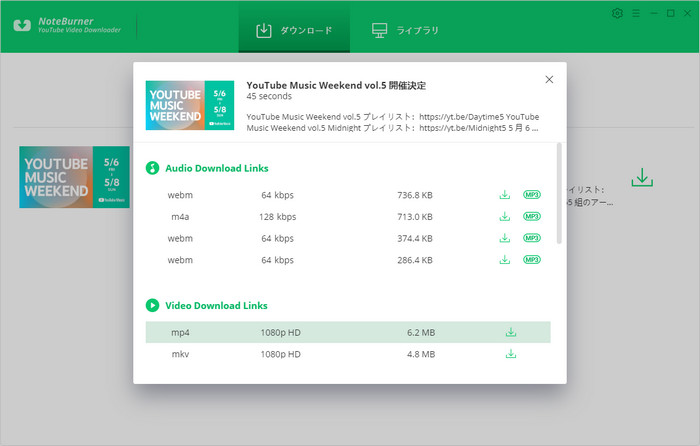
Task: Click the dialog's YouTube Music Weekend thumbnail
Action: tap(190, 105)
